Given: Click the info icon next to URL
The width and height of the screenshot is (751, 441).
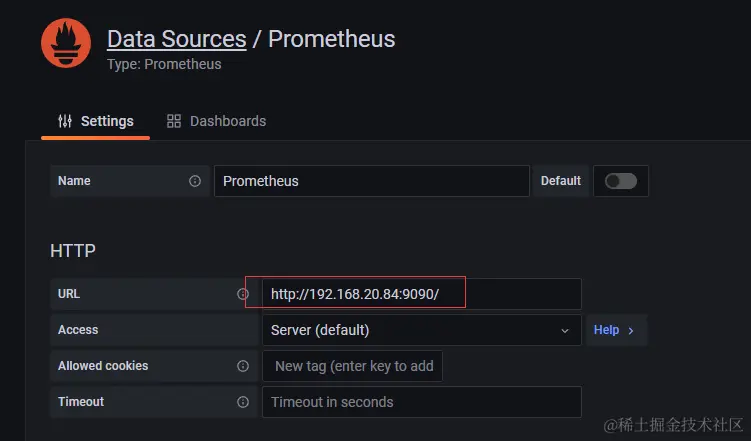Looking at the screenshot, I should click(x=243, y=294).
